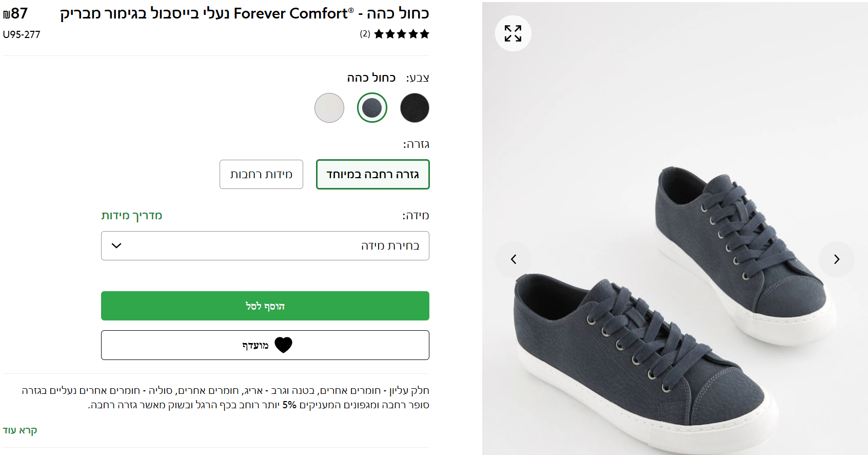This screenshot has width=868, height=455.
Task: Open the 'בחירת מידה' size dropdown
Action: click(265, 245)
